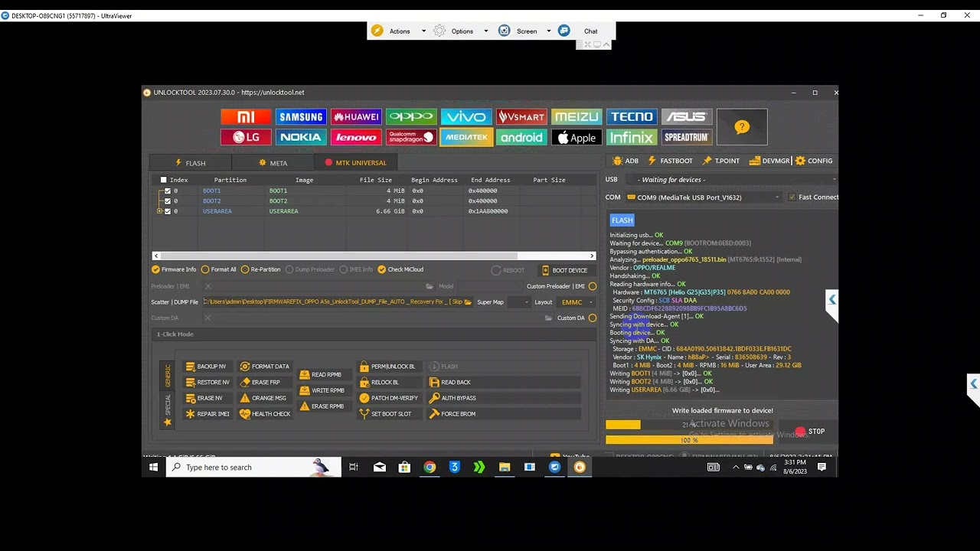
Task: Click the Windows Start button
Action: pos(154,468)
